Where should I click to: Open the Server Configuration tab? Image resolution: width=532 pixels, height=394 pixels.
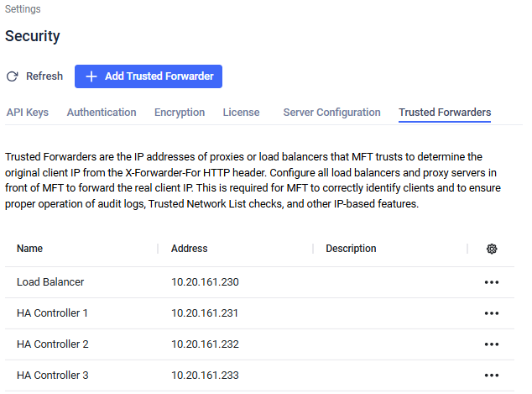[331, 113]
